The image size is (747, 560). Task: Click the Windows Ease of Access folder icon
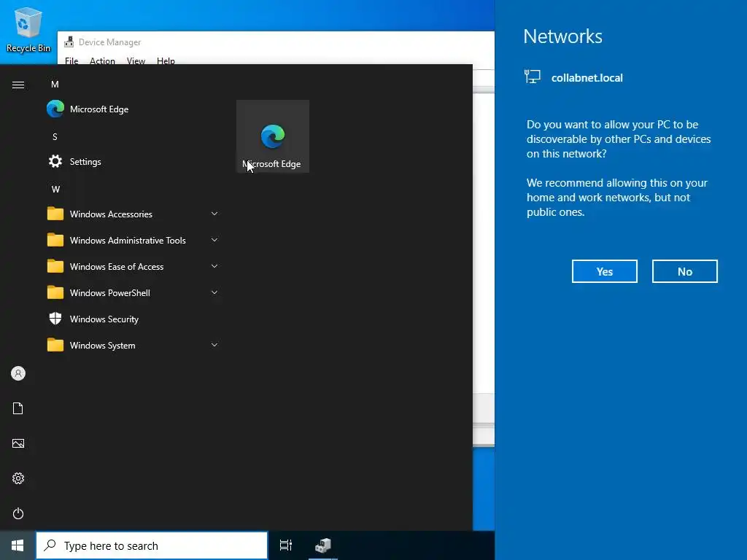tap(55, 266)
